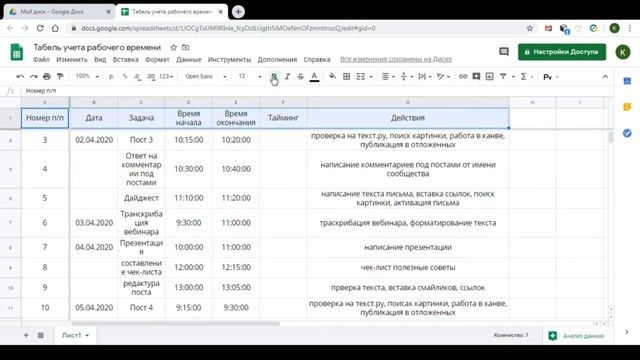Select the Тайминг header cell
This screenshot has height=360, width=640.
pos(283,118)
